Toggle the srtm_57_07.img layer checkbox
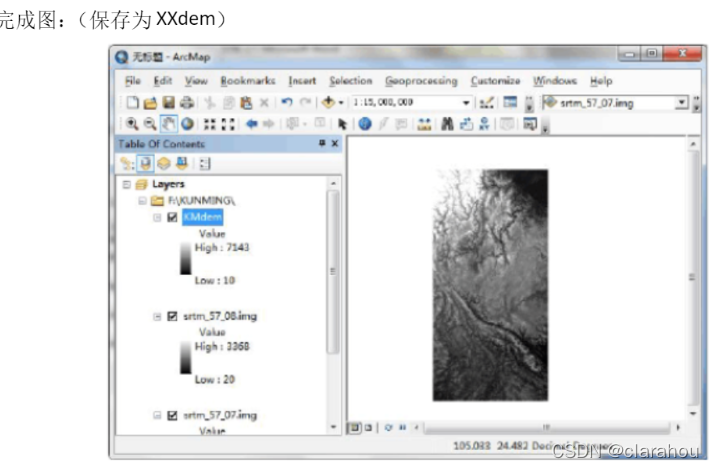Viewport: 714px width, 468px height. click(172, 415)
